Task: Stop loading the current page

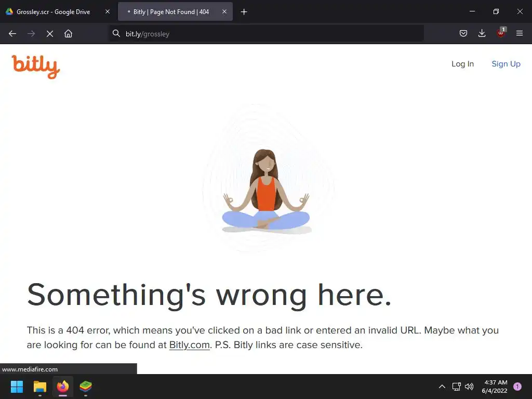Action: (x=49, y=34)
